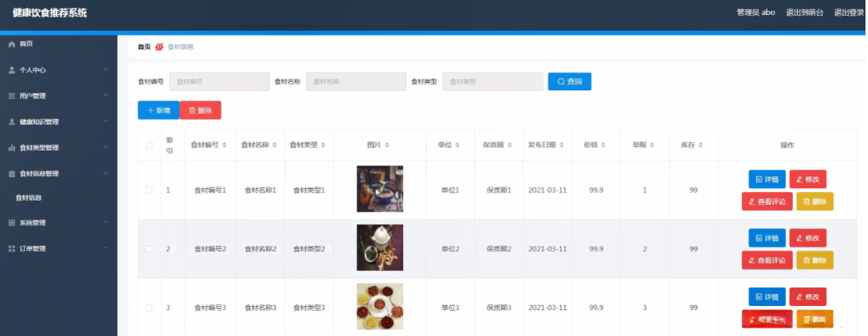The height and width of the screenshot is (336, 868).
Task: Sort by 库存 column arrows
Action: [700, 145]
